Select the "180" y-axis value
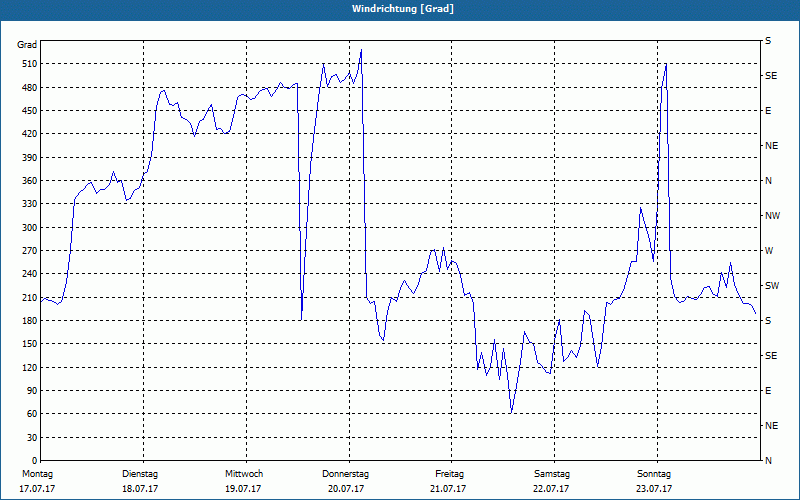This screenshot has width=800, height=500. click(30, 321)
